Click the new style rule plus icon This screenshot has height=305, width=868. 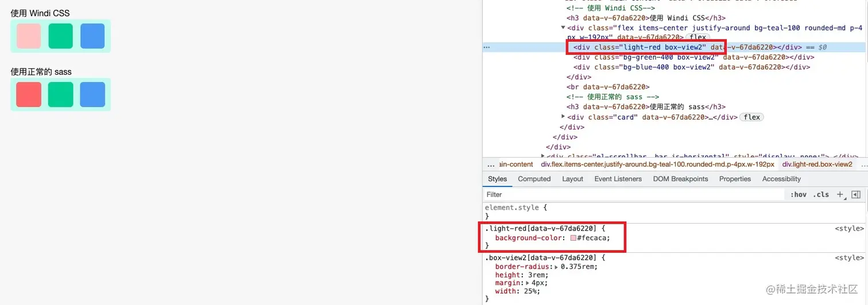click(840, 194)
